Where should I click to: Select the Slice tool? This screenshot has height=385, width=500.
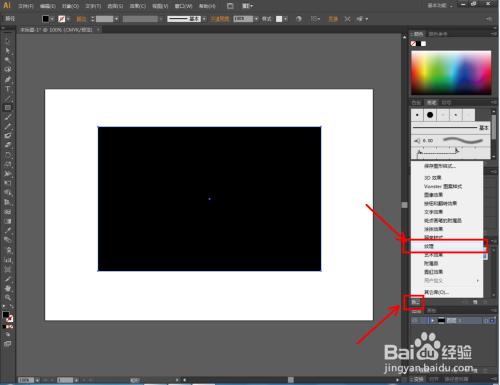click(x=8, y=279)
